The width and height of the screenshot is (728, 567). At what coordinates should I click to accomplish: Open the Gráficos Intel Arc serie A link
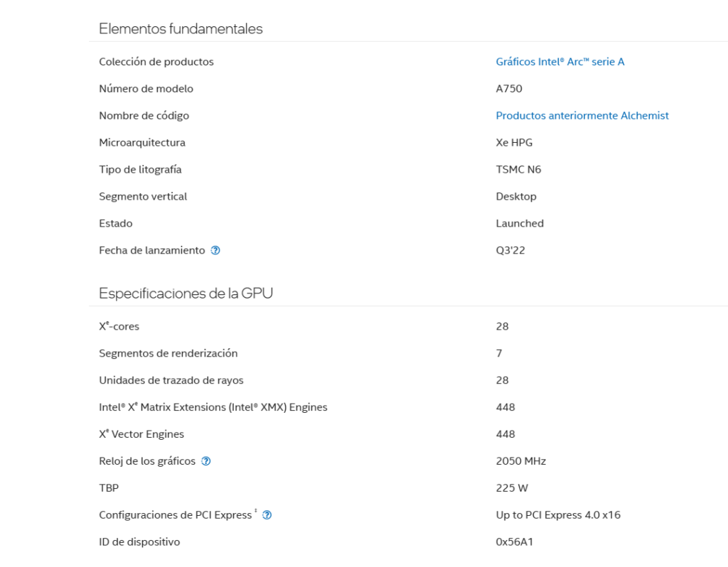coord(560,62)
